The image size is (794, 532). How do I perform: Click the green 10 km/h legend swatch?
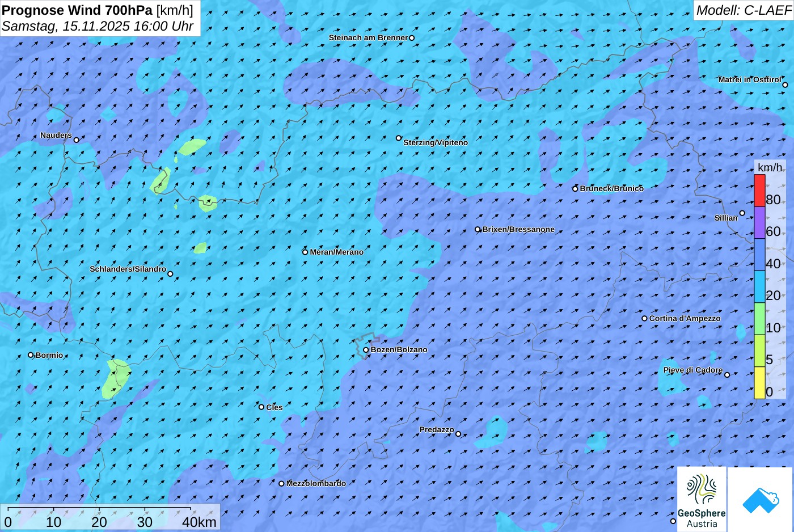pyautogui.click(x=759, y=319)
